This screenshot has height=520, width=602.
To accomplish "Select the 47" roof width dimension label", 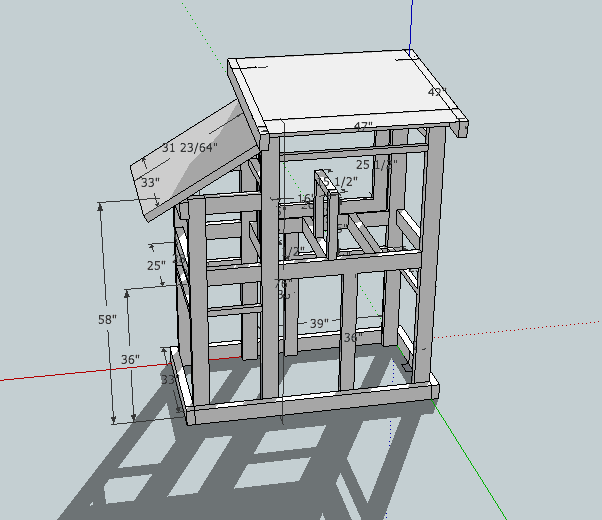I will coord(363,126).
